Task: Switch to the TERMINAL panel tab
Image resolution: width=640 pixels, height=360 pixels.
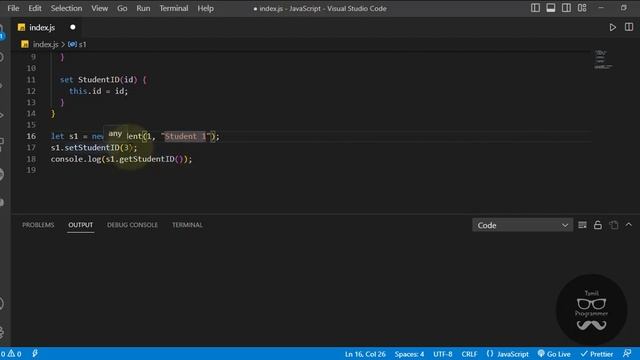Action: 187,225
